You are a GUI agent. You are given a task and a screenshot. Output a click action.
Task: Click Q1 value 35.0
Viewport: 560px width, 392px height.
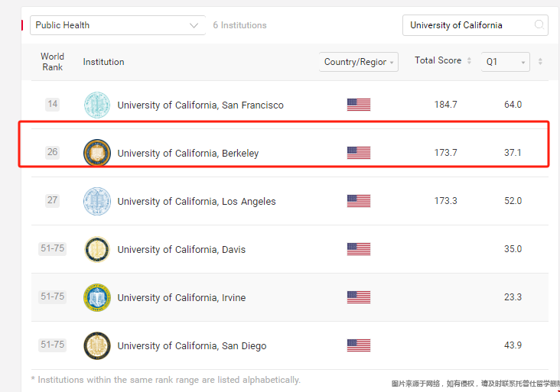513,249
